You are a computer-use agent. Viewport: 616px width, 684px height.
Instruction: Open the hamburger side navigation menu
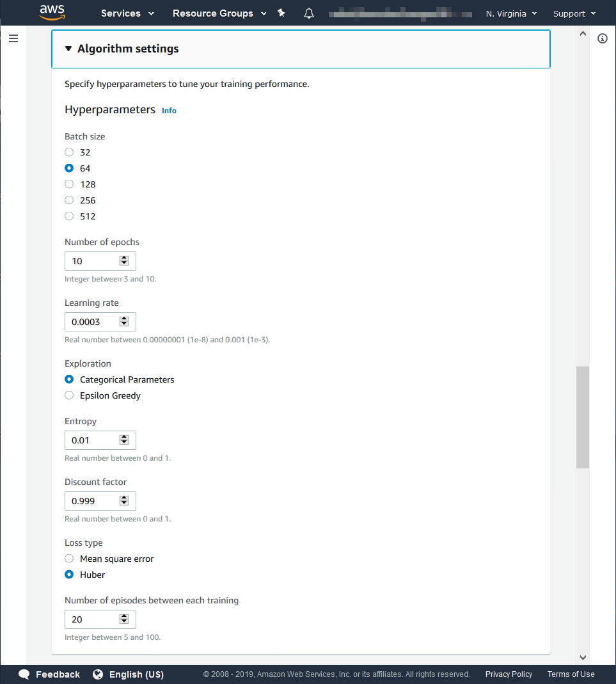point(13,38)
